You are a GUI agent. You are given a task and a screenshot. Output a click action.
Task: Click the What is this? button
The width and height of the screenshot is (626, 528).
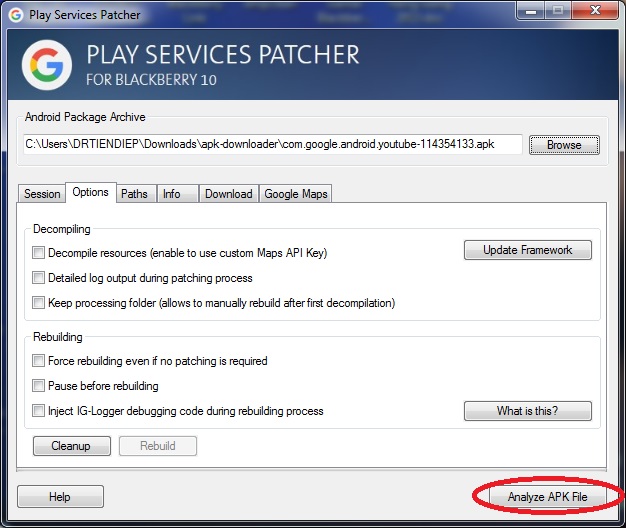click(528, 411)
